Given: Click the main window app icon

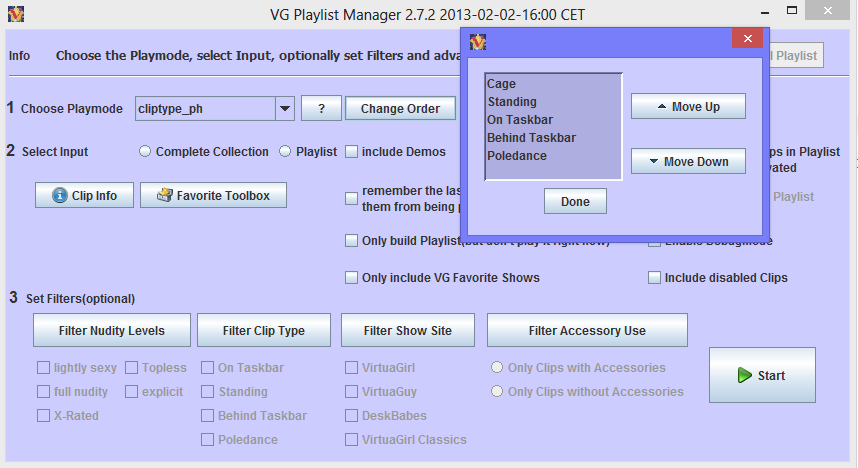Looking at the screenshot, I should 15,15.
